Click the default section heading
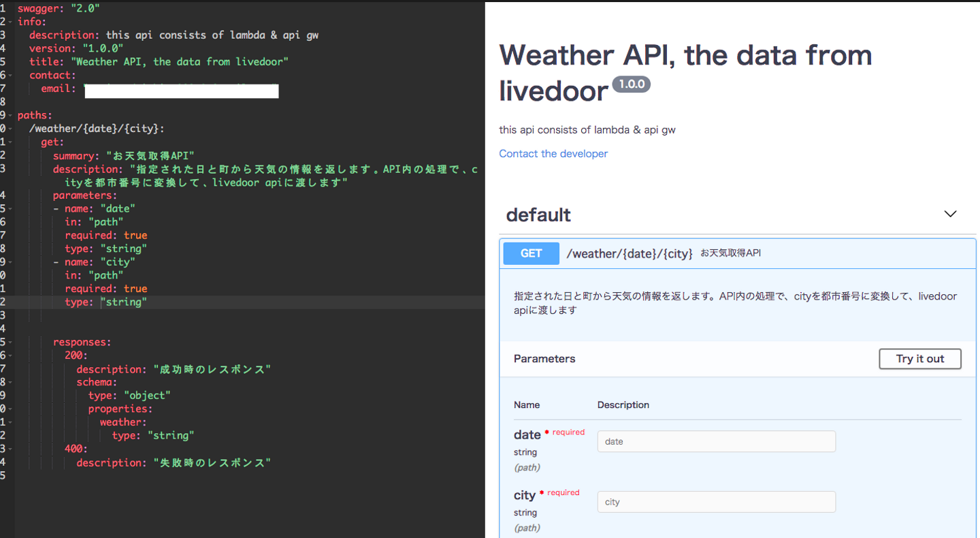Viewport: 980px width, 538px height. (x=538, y=215)
